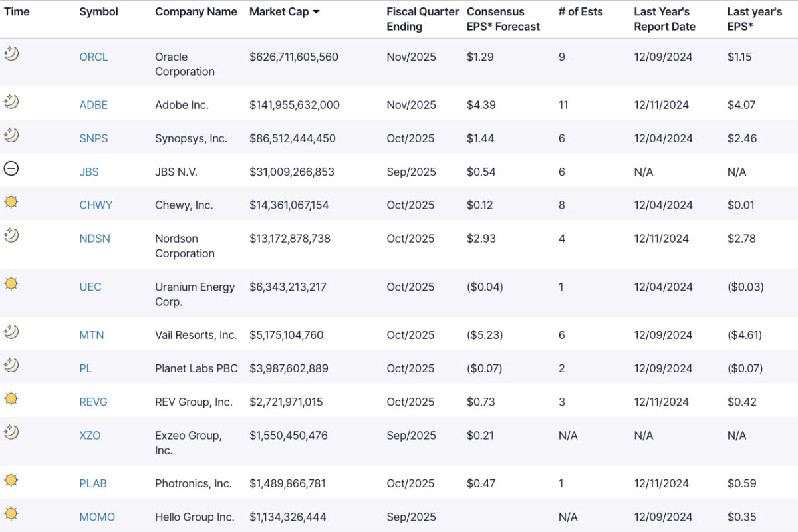Click the sun icon beside REVG
The image size is (798, 532).
click(11, 399)
